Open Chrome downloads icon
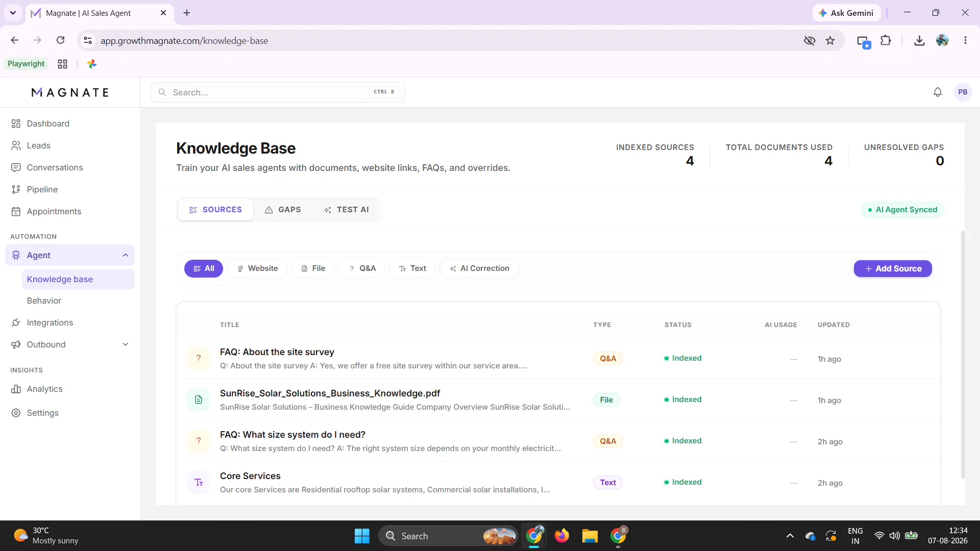Screen dimensions: 980x551 tap(919, 40)
